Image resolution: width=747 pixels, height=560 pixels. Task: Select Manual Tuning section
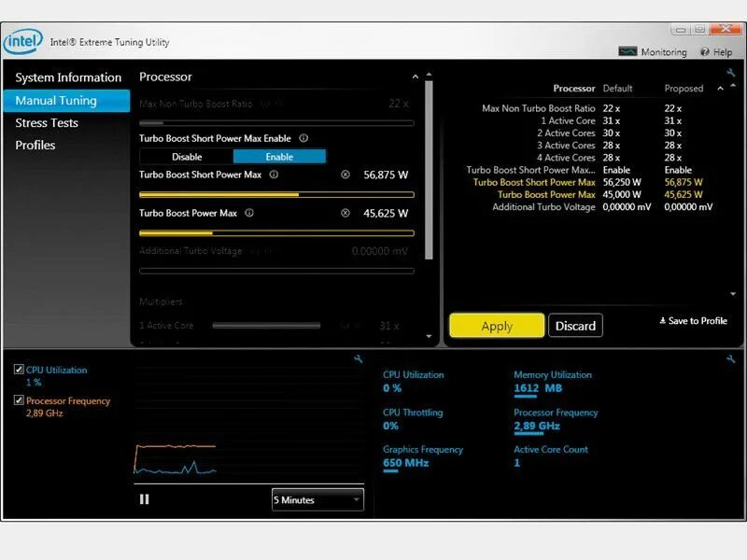coord(66,101)
